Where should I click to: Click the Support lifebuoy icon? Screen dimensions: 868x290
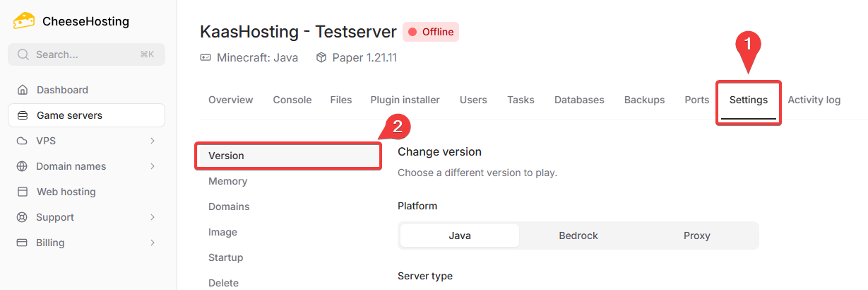point(23,217)
